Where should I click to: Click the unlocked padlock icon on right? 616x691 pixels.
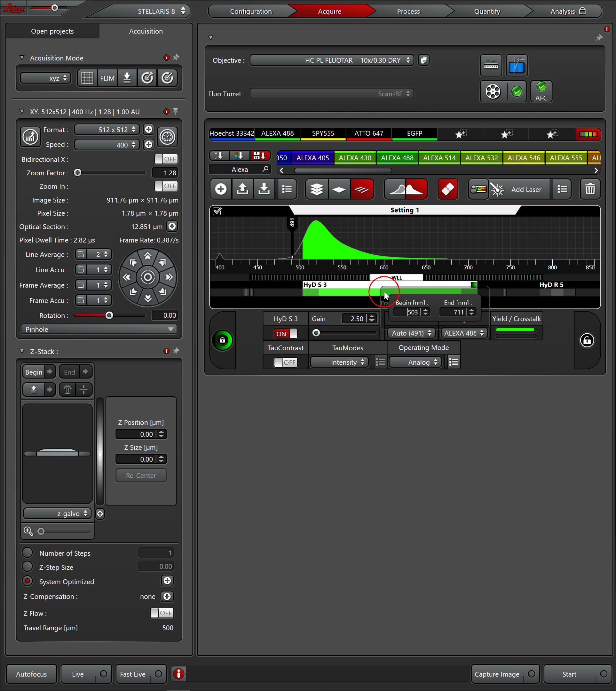coord(587,340)
